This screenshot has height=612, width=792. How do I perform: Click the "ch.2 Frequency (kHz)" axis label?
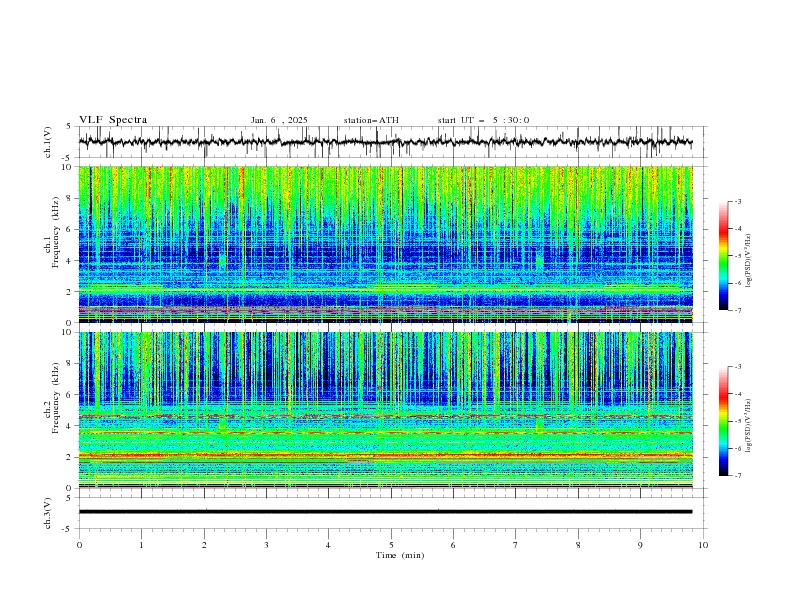[51, 398]
